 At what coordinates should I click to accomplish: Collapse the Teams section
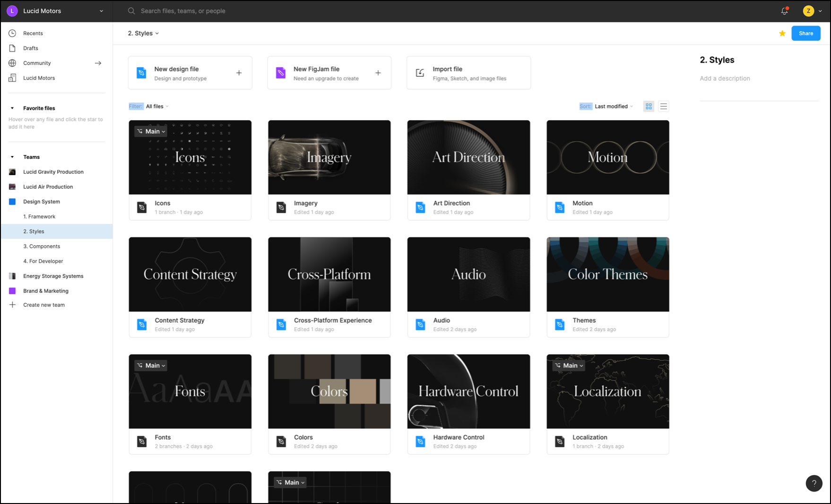click(12, 157)
